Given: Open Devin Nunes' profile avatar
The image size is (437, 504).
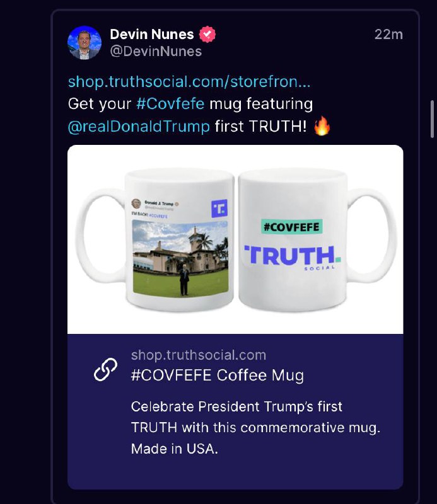Looking at the screenshot, I should tap(84, 43).
